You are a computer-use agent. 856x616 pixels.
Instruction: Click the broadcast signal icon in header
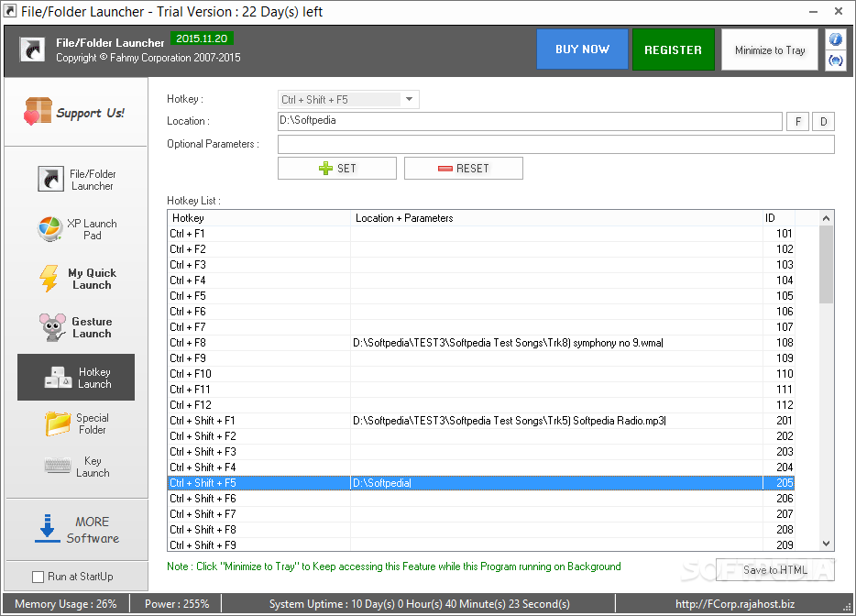click(x=835, y=60)
